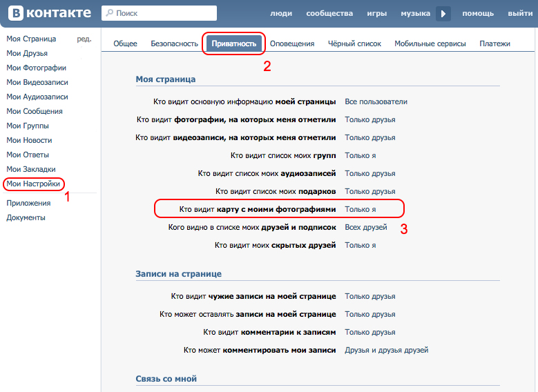Screen dimensions: 538x392
Task: Open Мои Ответы in sidebar
Action: (28, 155)
